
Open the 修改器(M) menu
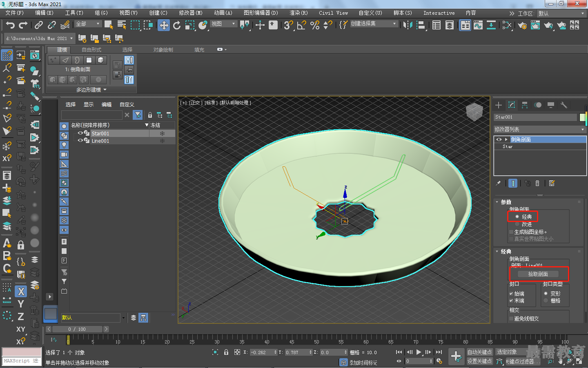[x=191, y=13]
